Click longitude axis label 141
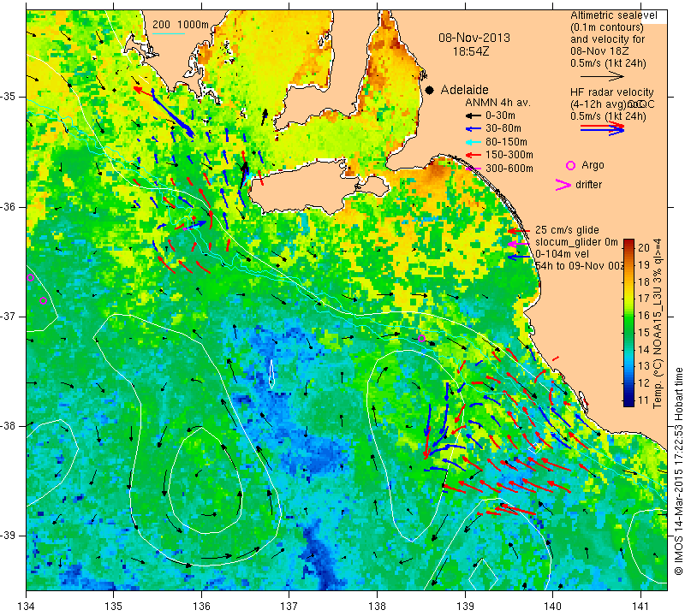The height and width of the screenshot is (616, 685). click(640, 607)
